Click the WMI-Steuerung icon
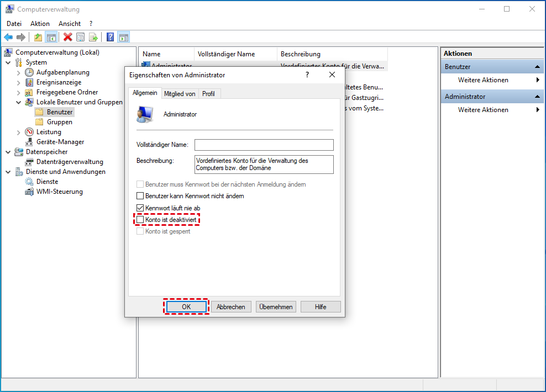 [x=29, y=192]
